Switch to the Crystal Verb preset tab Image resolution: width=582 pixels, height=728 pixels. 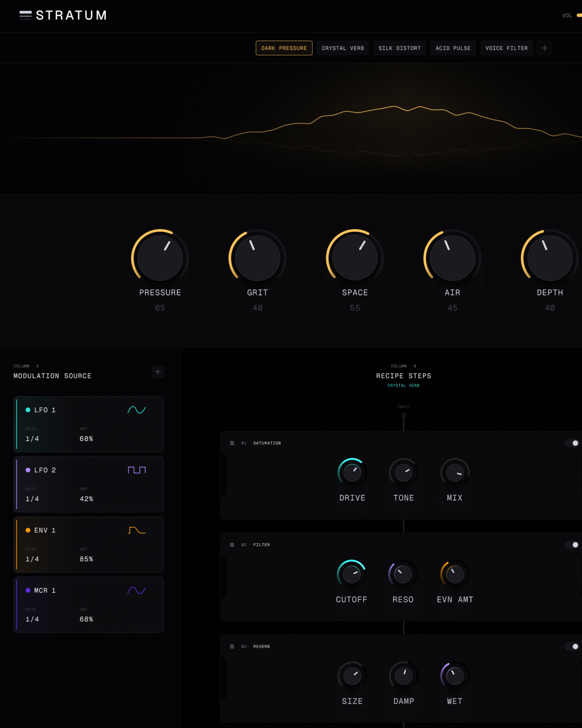click(342, 48)
